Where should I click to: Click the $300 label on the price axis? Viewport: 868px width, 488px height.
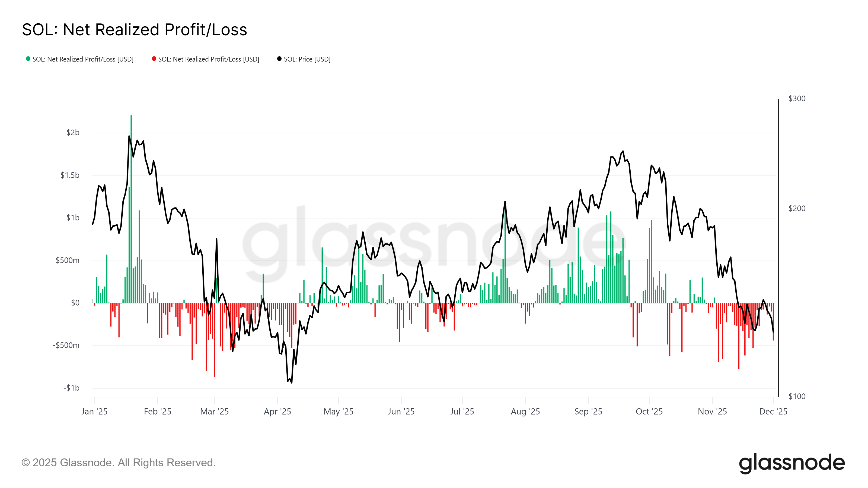(x=797, y=99)
